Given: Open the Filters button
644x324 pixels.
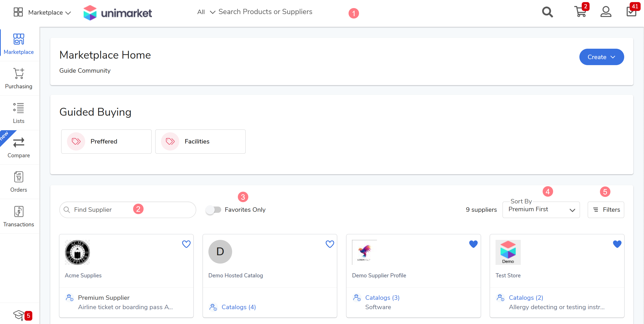Looking at the screenshot, I should (606, 210).
